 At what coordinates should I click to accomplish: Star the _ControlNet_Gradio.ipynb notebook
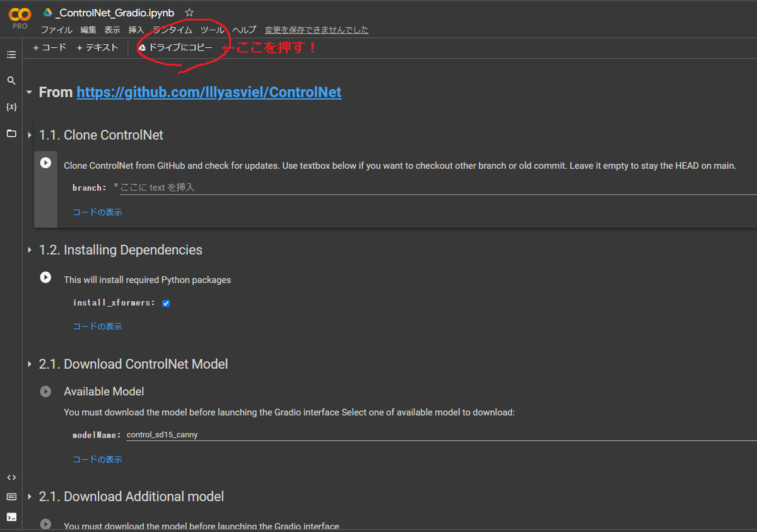tap(189, 13)
